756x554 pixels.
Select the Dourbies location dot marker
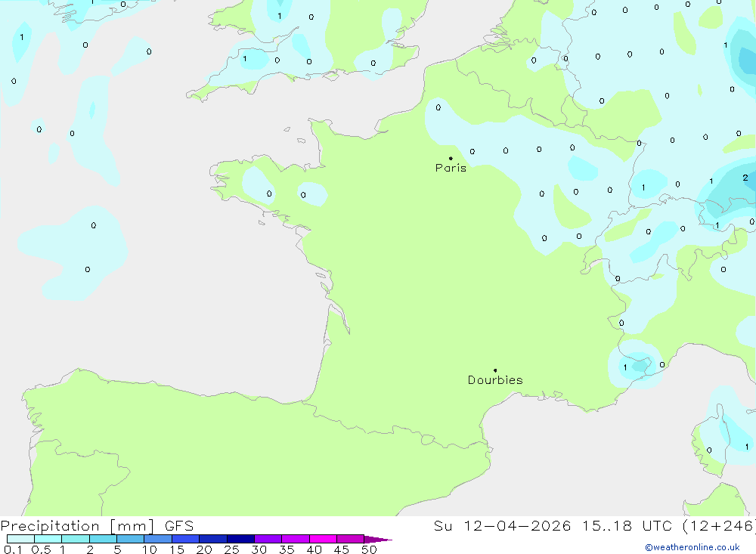coord(495,370)
